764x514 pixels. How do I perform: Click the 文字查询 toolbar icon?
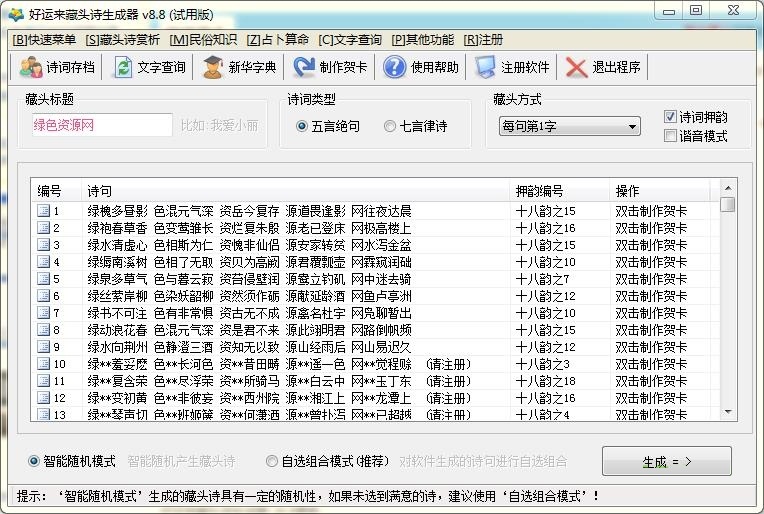pos(123,67)
